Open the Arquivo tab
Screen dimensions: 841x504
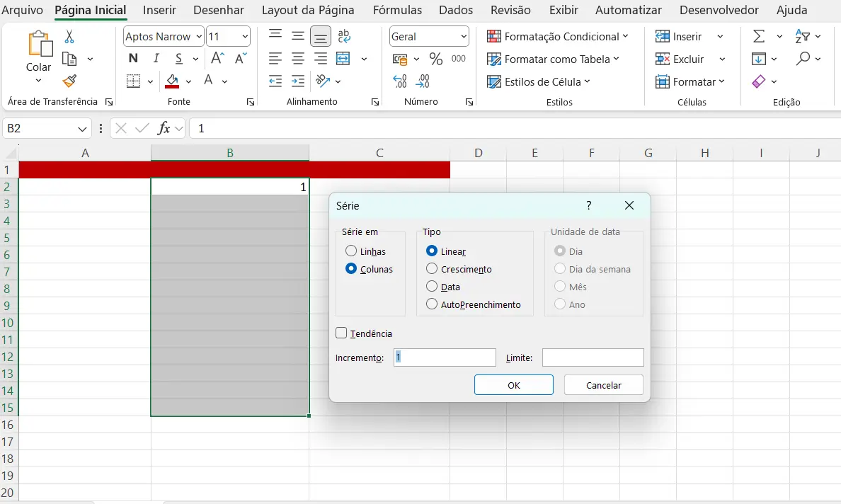21,10
